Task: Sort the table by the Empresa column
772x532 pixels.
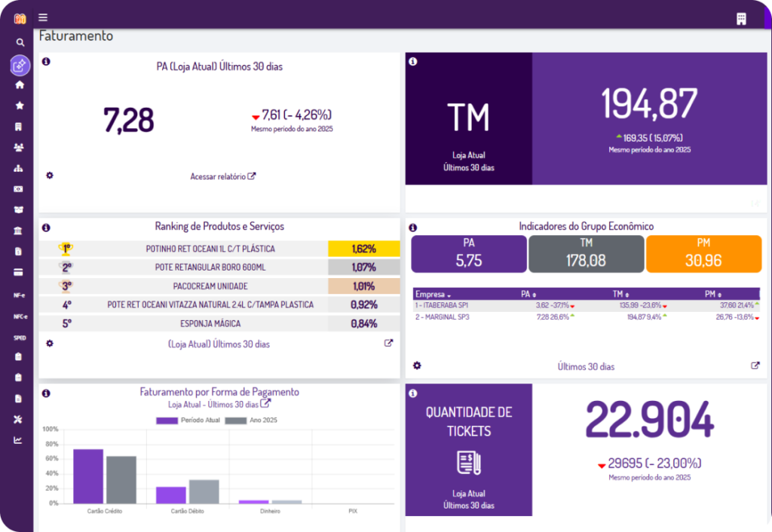Action: point(433,294)
